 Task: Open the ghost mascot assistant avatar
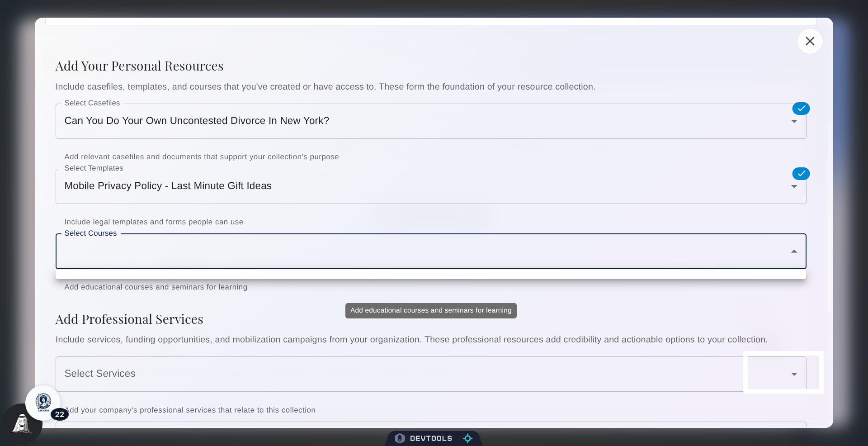pyautogui.click(x=21, y=425)
